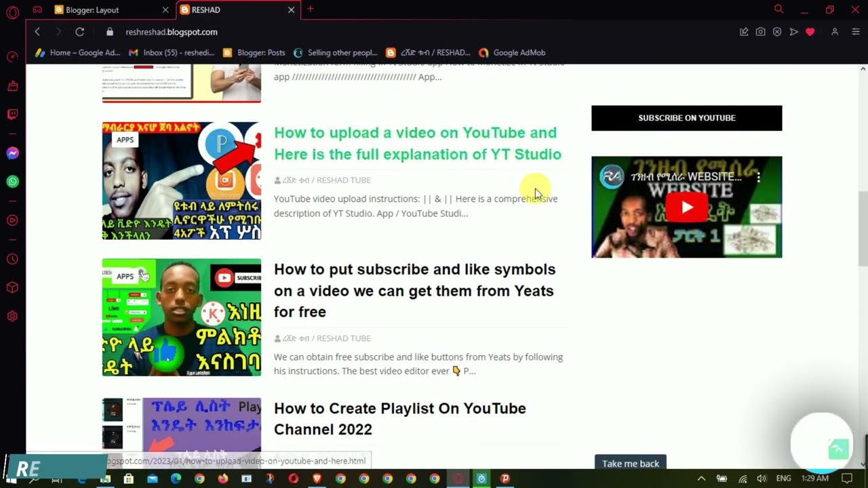The width and height of the screenshot is (868, 488).
Task: Open the Player sidebar icon
Action: tap(12, 220)
